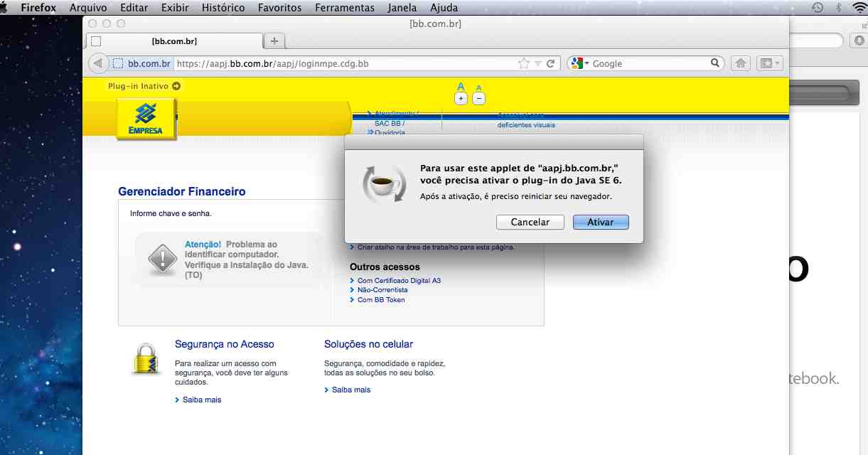
Task: Click the Wi-Fi menu bar icon
Action: [860, 8]
